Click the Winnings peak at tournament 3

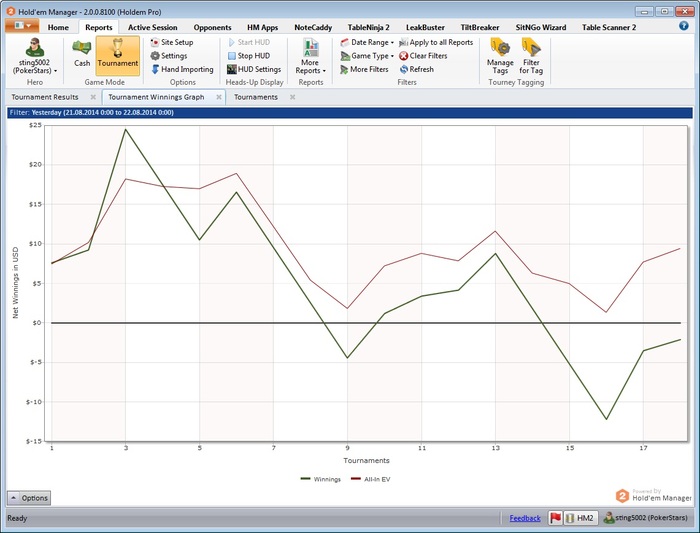(x=125, y=129)
